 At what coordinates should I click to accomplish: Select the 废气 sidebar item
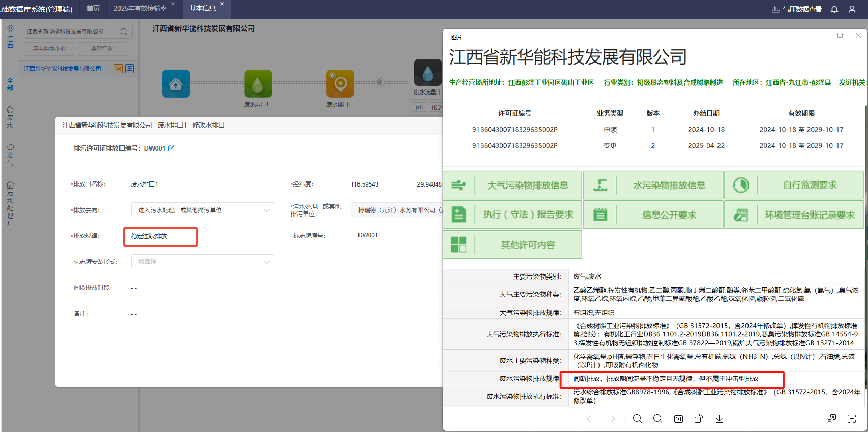pyautogui.click(x=10, y=155)
